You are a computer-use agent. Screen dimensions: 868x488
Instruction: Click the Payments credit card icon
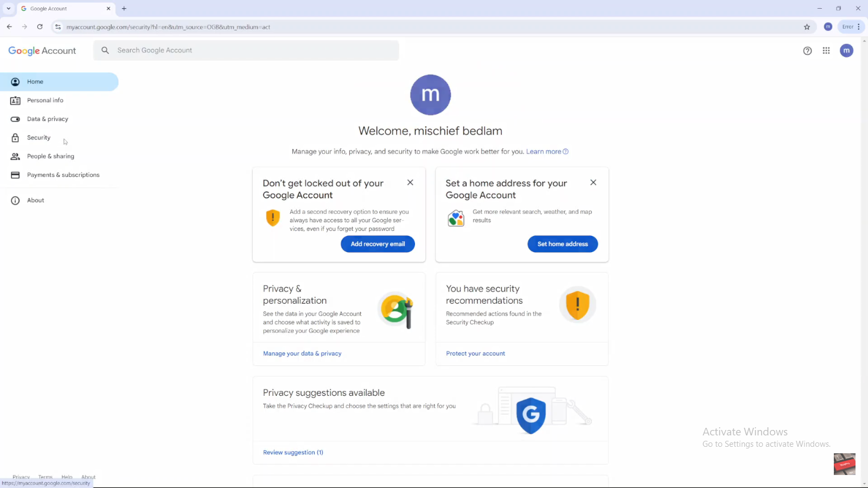[x=15, y=175]
